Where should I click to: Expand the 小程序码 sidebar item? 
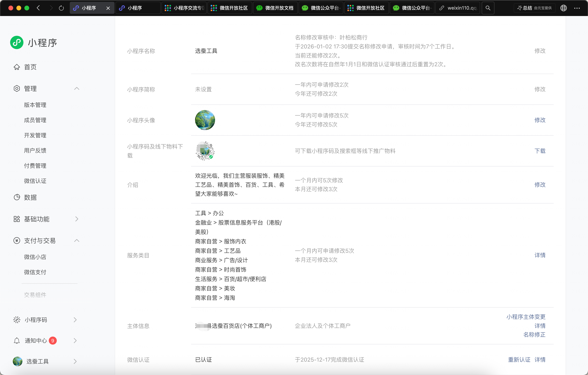[x=75, y=320]
